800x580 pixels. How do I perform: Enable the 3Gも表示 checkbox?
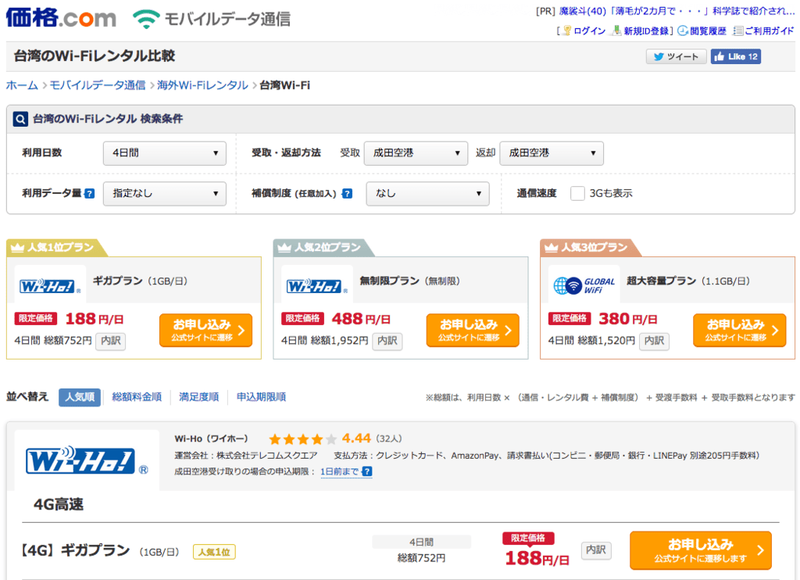577,193
